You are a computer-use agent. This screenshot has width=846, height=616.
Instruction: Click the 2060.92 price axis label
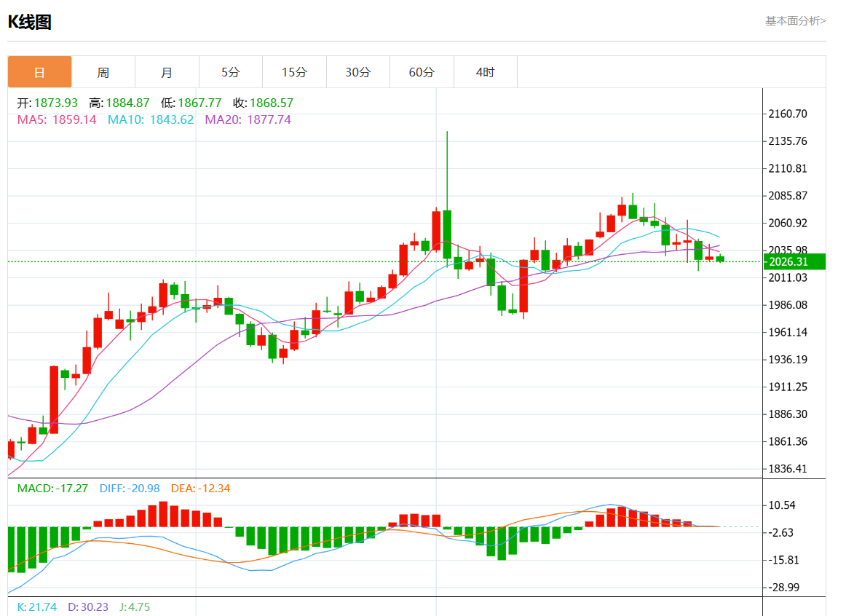[788, 223]
